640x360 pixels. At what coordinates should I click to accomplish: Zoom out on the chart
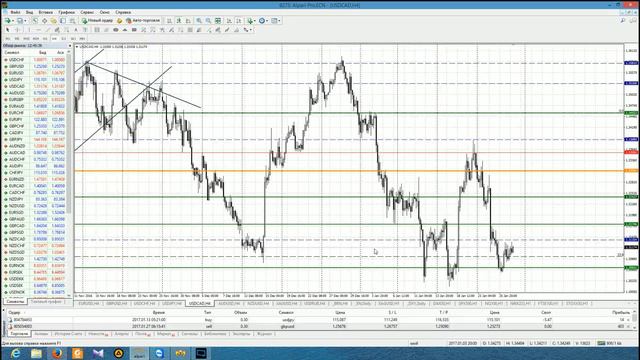click(x=208, y=20)
